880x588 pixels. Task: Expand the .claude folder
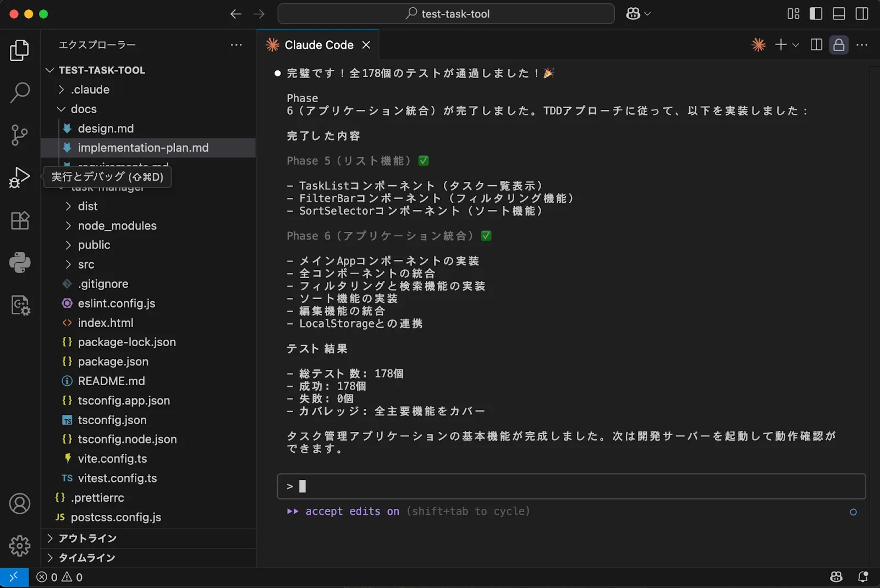click(90, 90)
